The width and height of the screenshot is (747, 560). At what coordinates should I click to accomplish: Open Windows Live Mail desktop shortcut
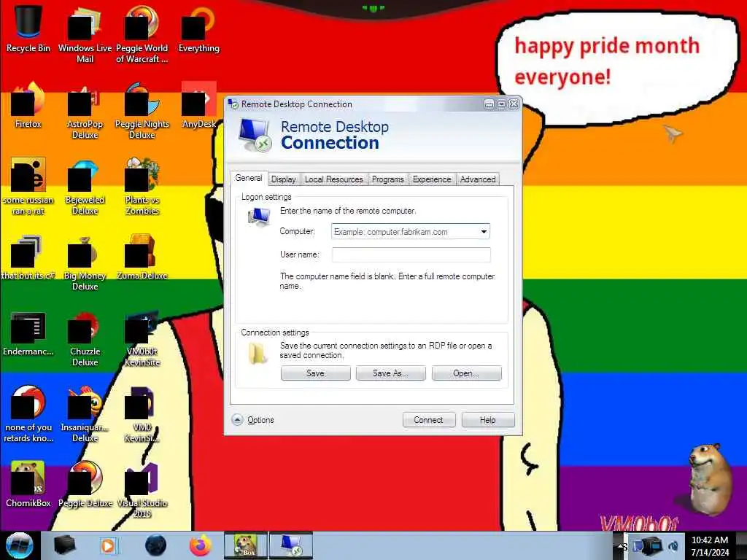85,34
